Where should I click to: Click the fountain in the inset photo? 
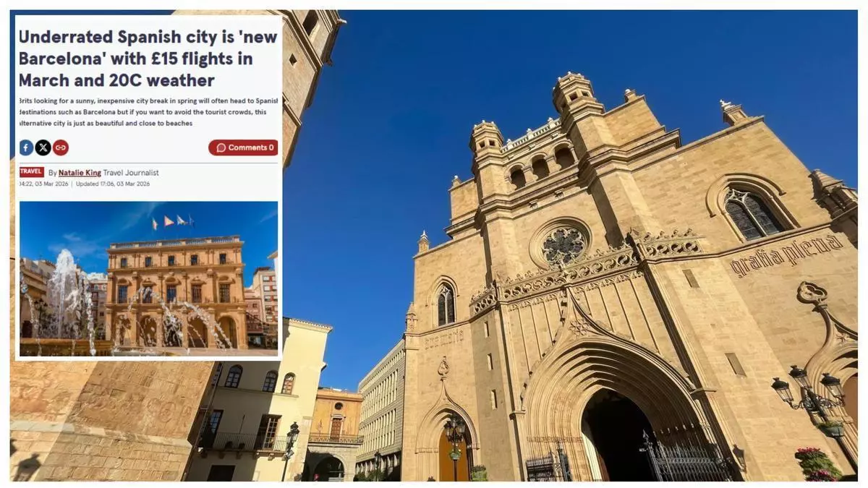coord(64,296)
